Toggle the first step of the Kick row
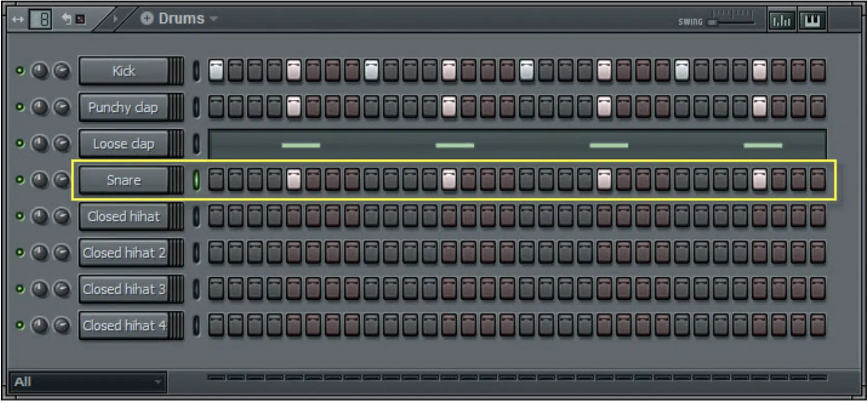This screenshot has height=403, width=868. [x=216, y=71]
